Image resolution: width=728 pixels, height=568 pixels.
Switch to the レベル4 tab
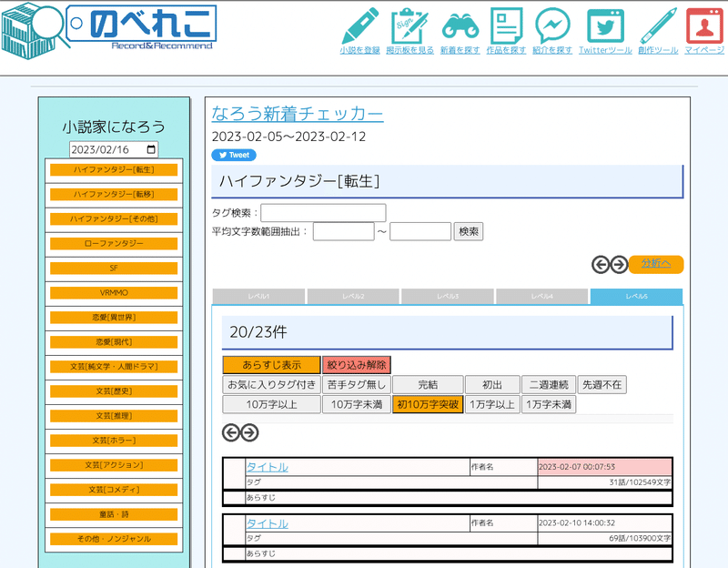pos(542,297)
